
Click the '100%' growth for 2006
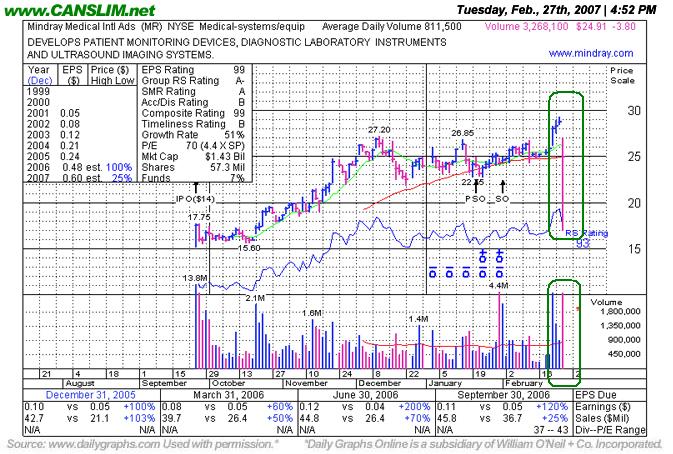click(119, 167)
